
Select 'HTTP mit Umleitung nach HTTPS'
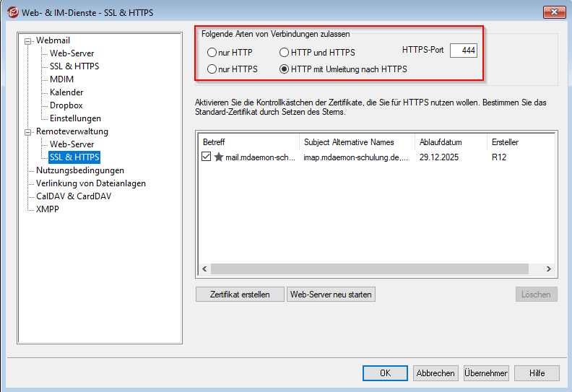tap(285, 69)
